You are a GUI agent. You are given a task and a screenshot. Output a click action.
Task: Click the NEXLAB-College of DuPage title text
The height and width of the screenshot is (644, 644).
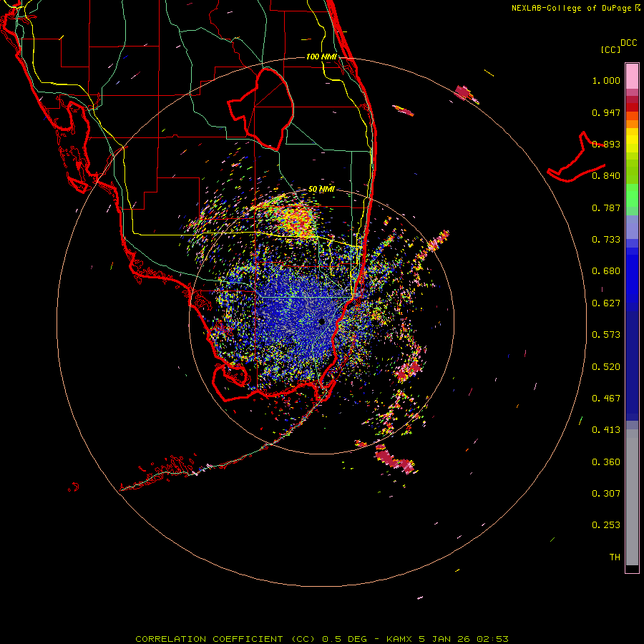point(571,8)
